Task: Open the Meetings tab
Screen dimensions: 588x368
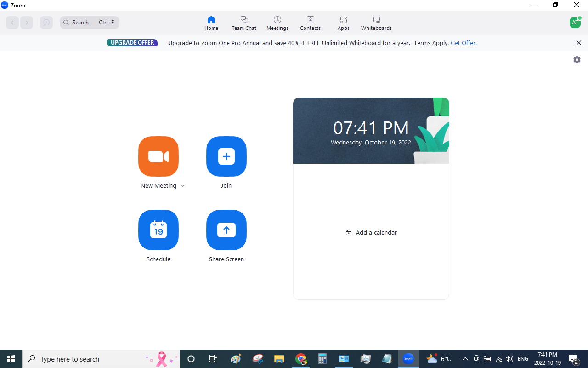Action: [x=277, y=23]
